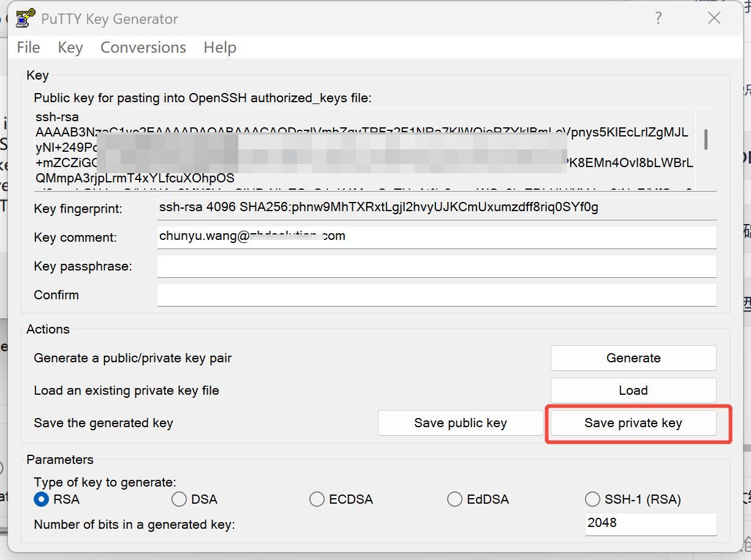Click 'Save the generated key' text
Viewport: 751px width, 560px height.
point(104,423)
